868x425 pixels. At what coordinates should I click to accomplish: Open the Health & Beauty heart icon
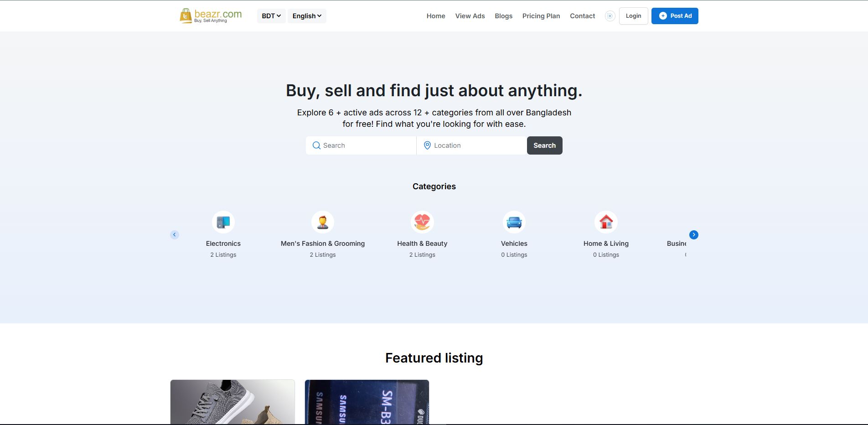pos(422,222)
